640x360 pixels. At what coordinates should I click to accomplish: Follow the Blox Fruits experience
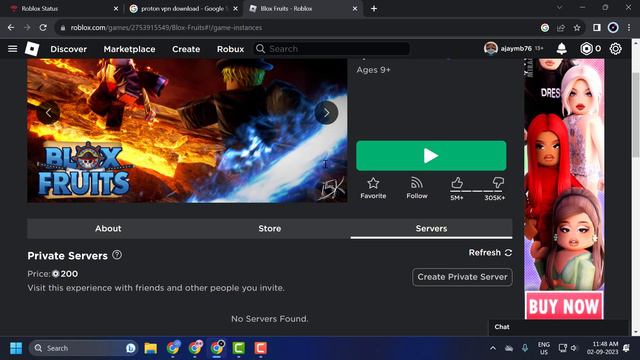[x=417, y=188]
